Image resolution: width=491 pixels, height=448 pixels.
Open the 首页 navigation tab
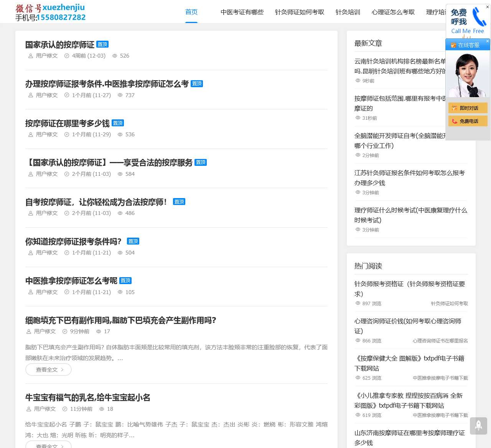(x=191, y=12)
